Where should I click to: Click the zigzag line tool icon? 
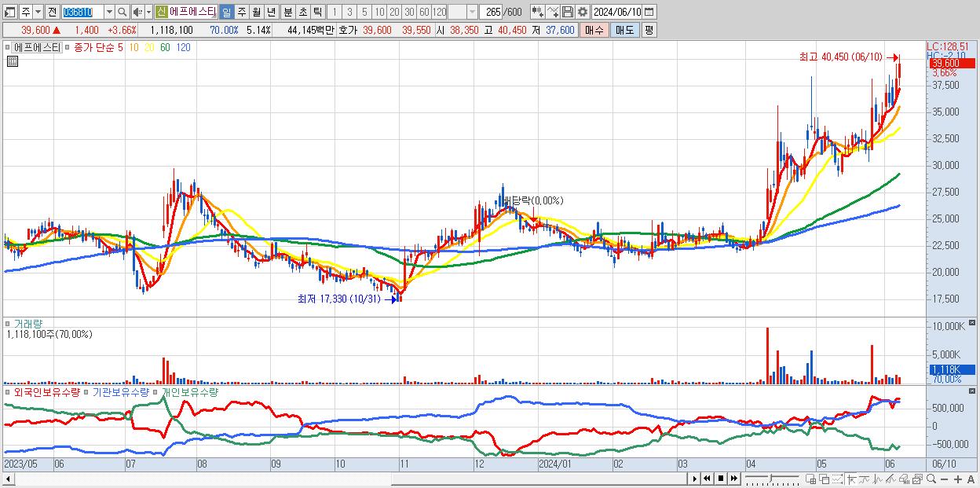point(877,479)
